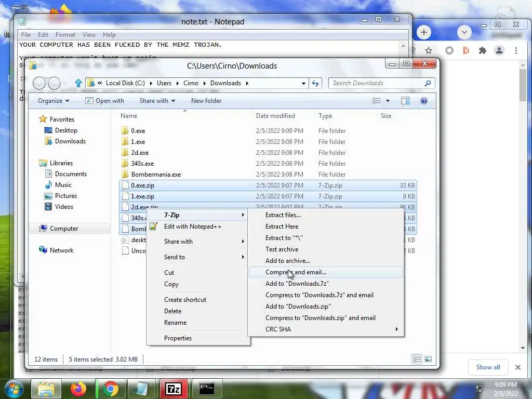Open command prompt from the taskbar
Image resolution: width=532 pixels, height=399 pixels.
[207, 389]
